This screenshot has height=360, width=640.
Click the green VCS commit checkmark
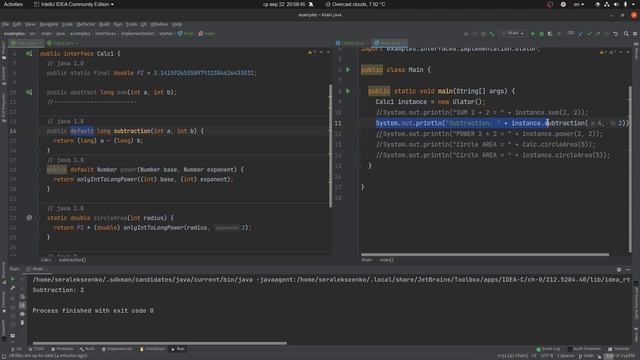tap(589, 34)
